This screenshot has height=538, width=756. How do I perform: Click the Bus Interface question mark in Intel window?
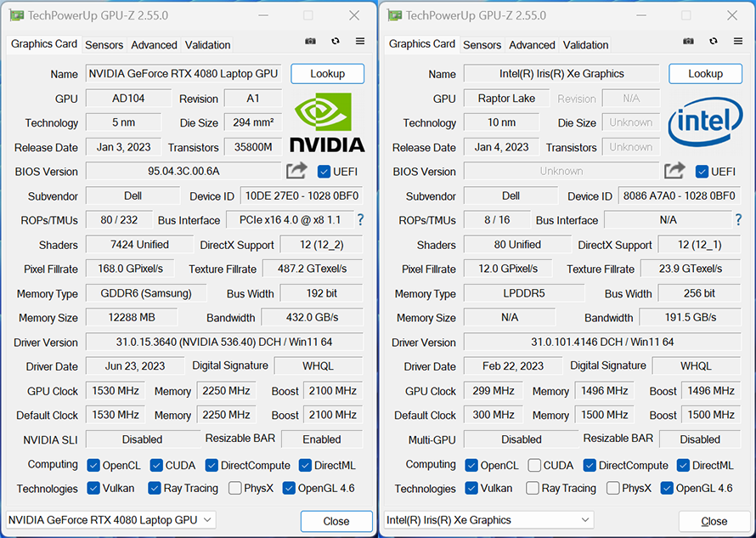click(x=739, y=220)
